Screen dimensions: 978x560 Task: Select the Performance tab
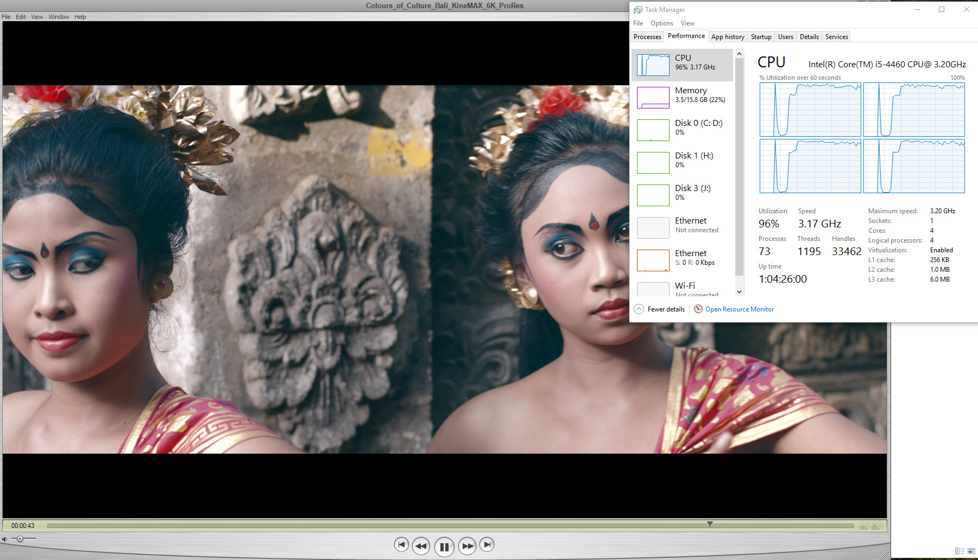point(686,36)
